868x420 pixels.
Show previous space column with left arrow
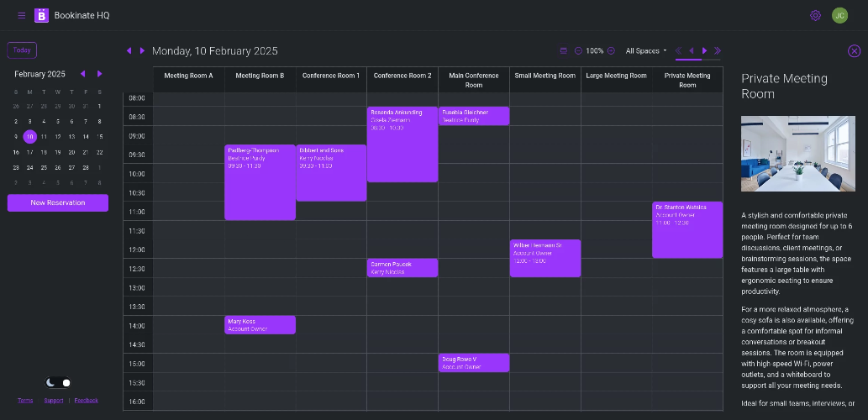point(692,51)
